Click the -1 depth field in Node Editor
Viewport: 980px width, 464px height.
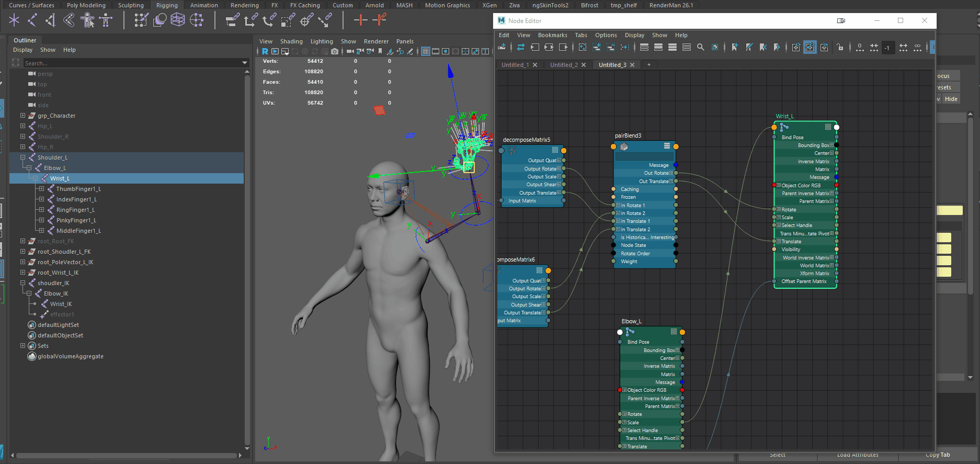pyautogui.click(x=888, y=47)
